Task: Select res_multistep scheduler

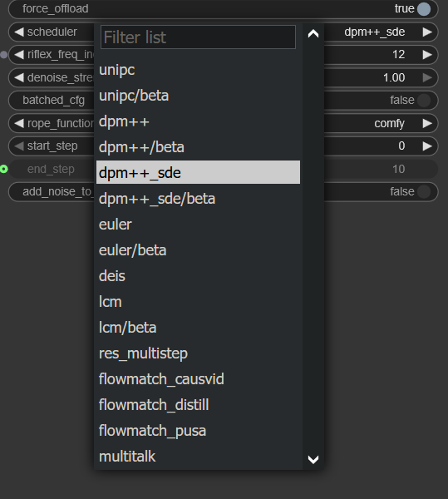Action: tap(198, 353)
